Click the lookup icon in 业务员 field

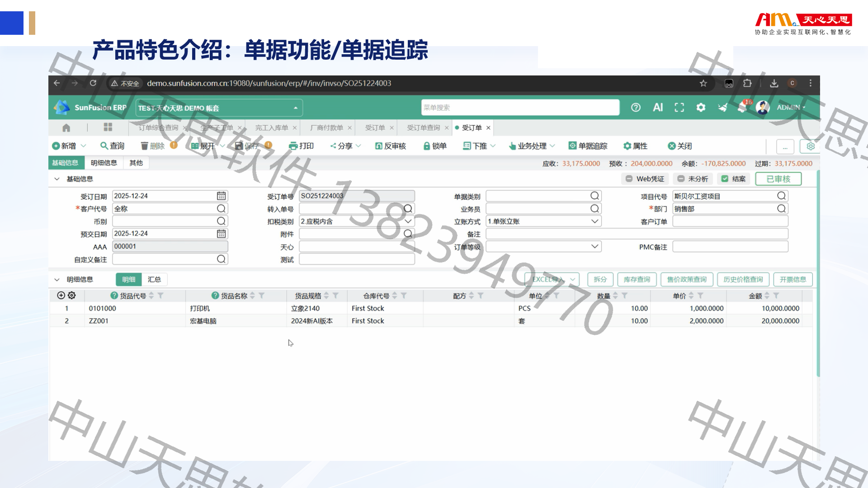(x=594, y=208)
